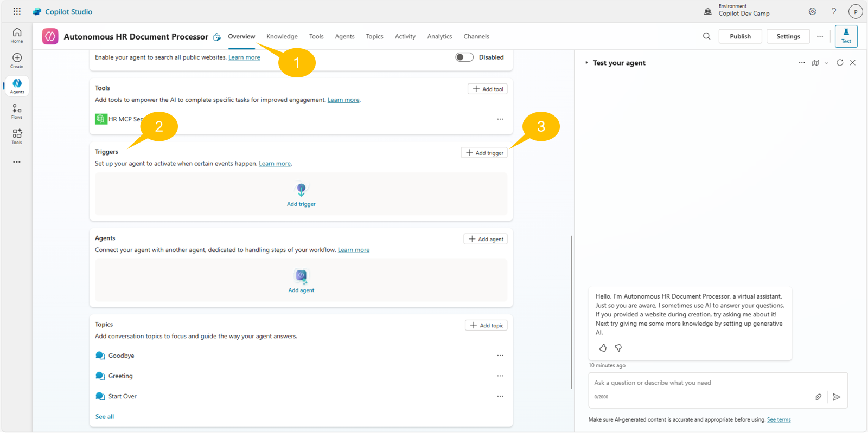
Task: Click the Add agent button
Action: coord(486,239)
